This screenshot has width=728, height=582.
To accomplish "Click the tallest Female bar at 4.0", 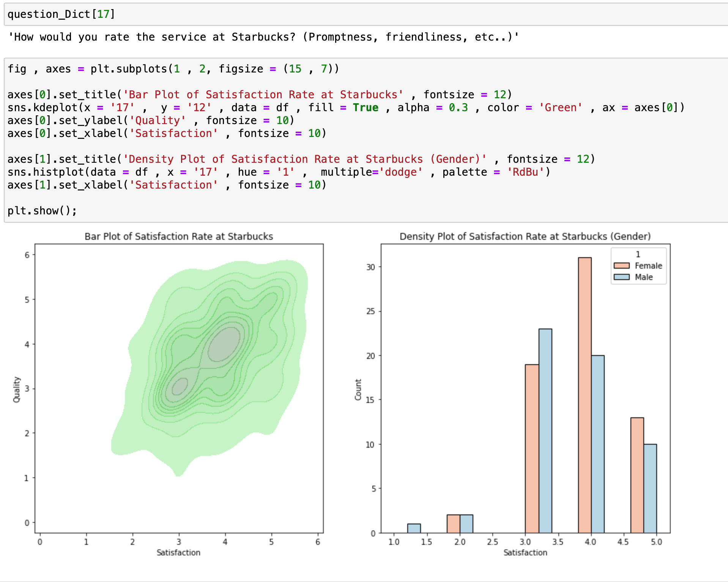I will pyautogui.click(x=585, y=395).
